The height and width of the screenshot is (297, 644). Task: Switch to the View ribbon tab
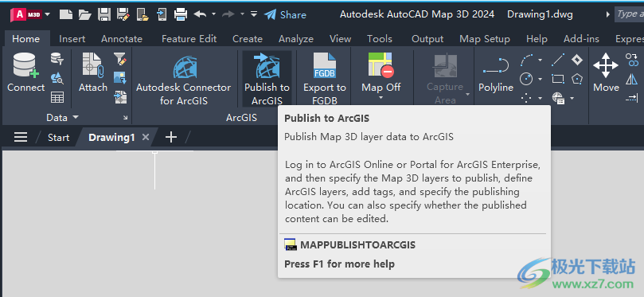[340, 39]
